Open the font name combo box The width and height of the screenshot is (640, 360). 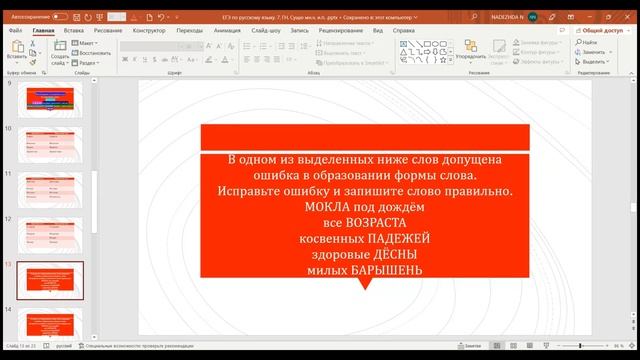(x=152, y=46)
